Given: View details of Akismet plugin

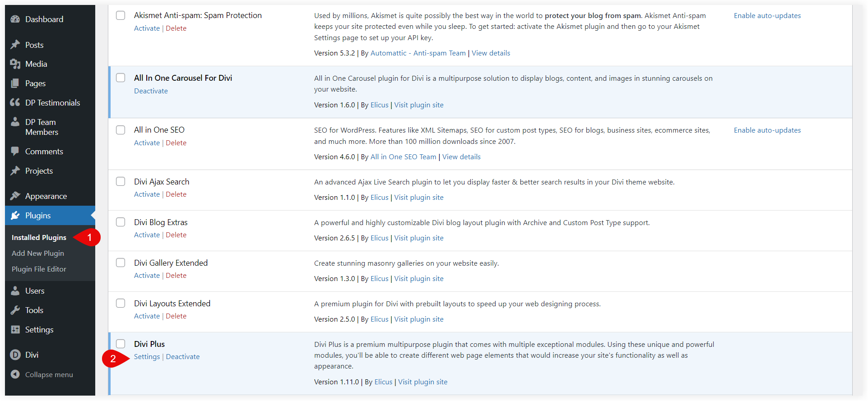Looking at the screenshot, I should coord(491,53).
